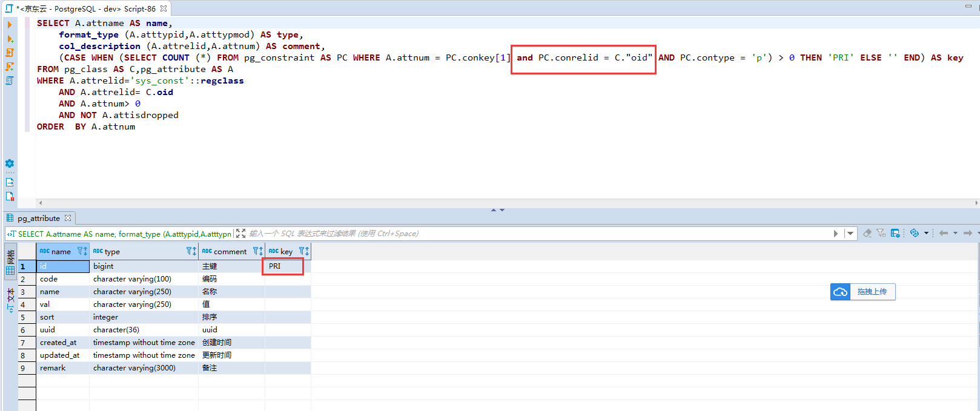Click the 'ORDER BY A.attnum' line in editor

(x=86, y=127)
